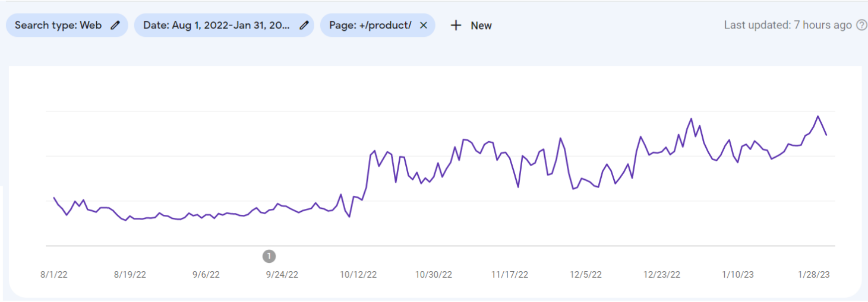Viewport: 868px width, 302px height.
Task: Select the 10/12/22 date label on the axis
Action: pos(358,275)
